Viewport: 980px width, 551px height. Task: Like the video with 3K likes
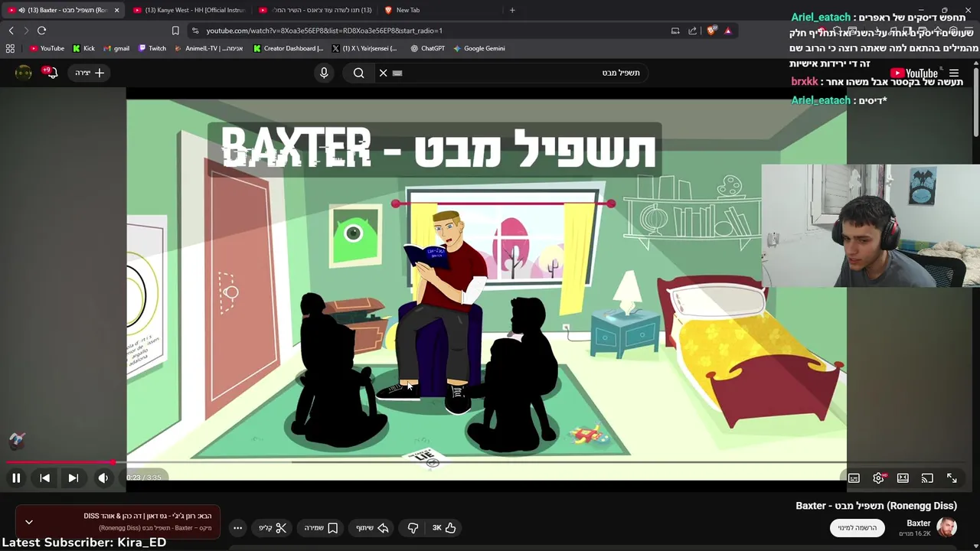[x=444, y=527]
